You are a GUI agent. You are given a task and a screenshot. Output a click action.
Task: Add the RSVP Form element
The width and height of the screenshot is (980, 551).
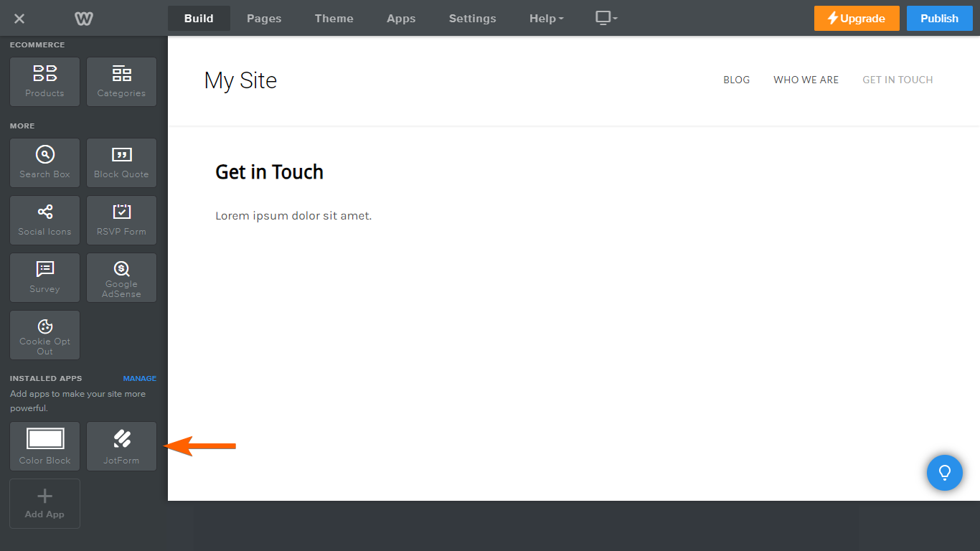pyautogui.click(x=121, y=220)
